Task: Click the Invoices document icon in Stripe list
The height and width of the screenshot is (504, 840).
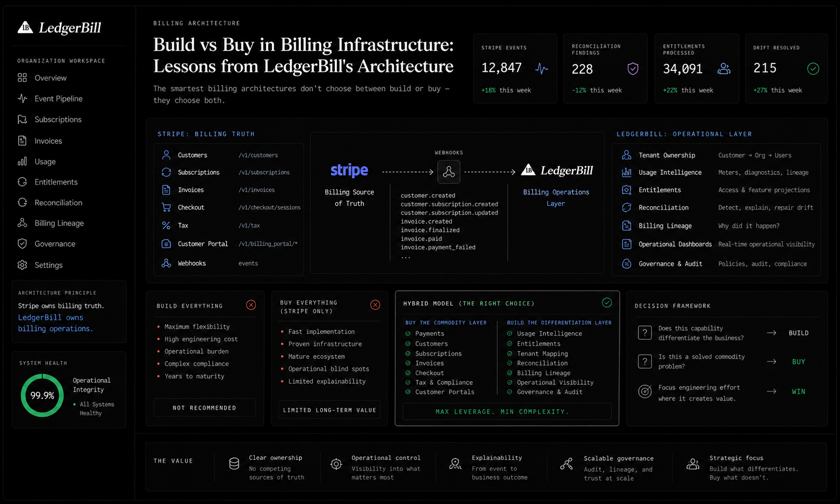Action: tap(166, 190)
